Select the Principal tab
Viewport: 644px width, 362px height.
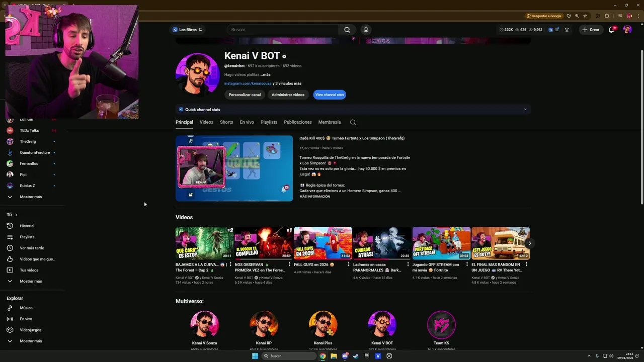184,122
